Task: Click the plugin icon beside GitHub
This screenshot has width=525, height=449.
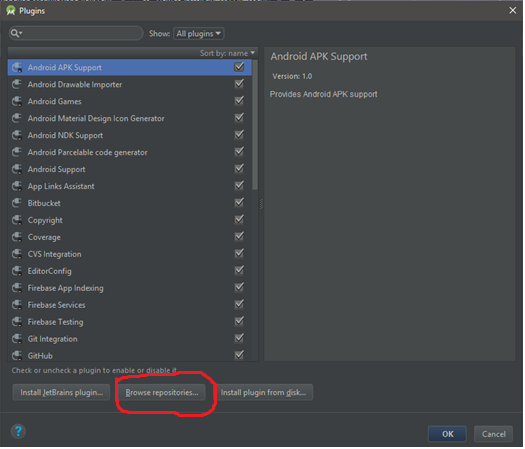Action: click(x=17, y=356)
